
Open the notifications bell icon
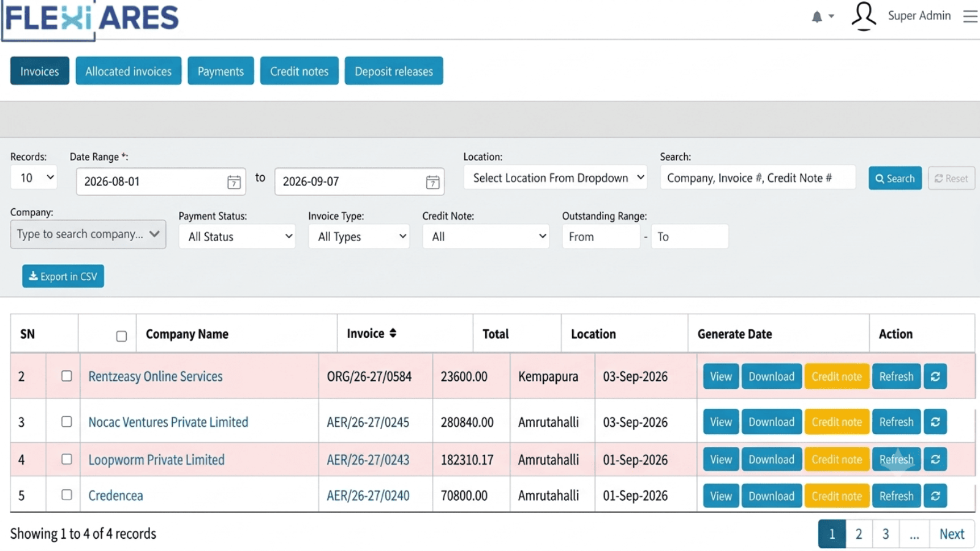pos(817,17)
